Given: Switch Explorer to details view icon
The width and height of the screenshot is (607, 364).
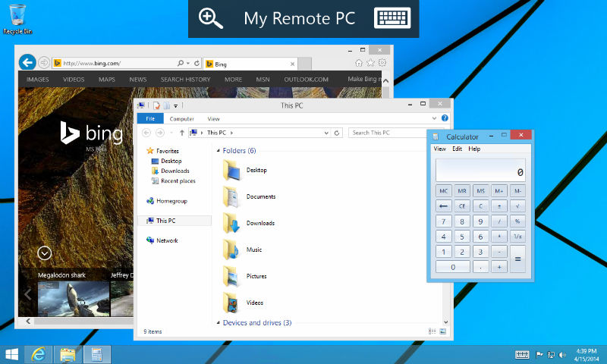Looking at the screenshot, I should click(432, 331).
